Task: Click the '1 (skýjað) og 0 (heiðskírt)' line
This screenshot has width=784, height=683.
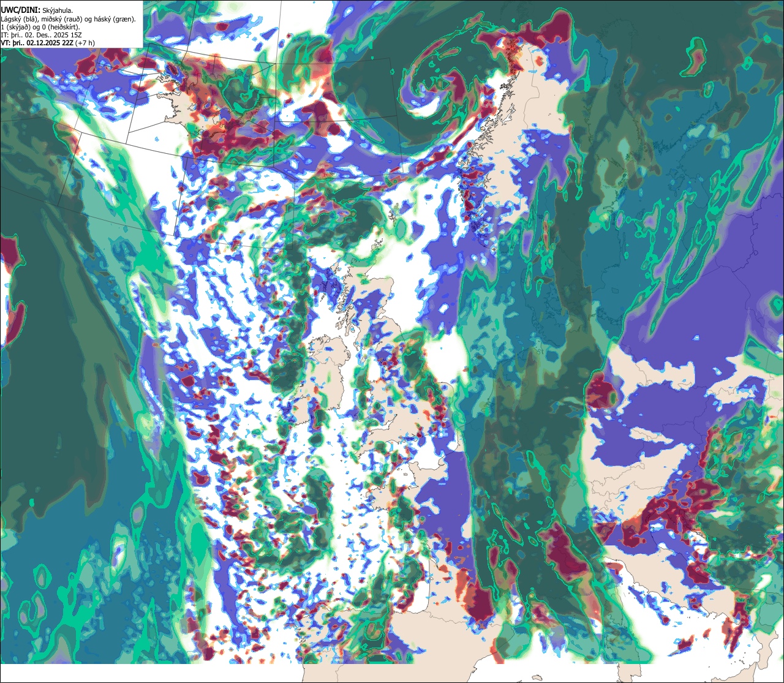Action: tap(40, 27)
